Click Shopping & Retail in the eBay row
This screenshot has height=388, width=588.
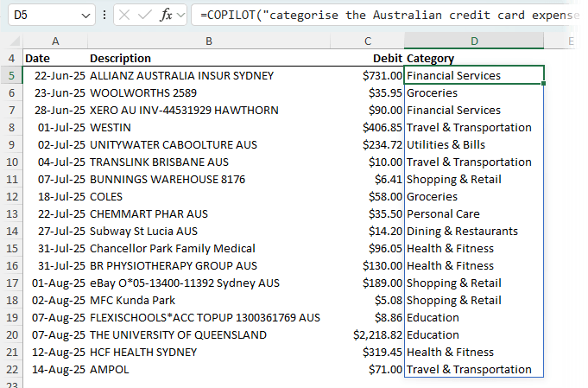474,283
